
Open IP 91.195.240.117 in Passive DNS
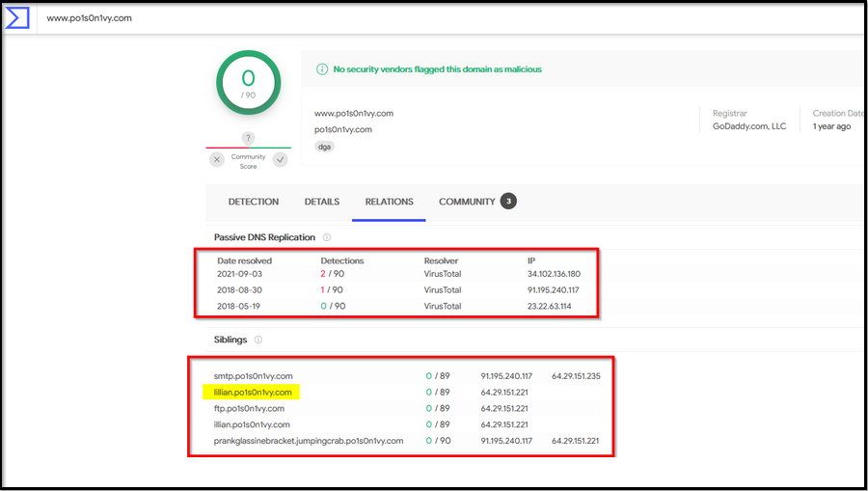point(555,290)
